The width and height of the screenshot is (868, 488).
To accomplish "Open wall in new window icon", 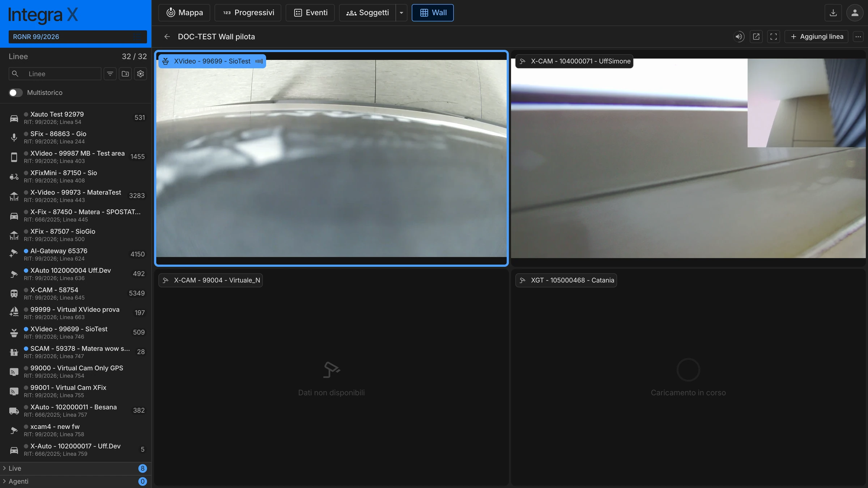I will [x=756, y=37].
